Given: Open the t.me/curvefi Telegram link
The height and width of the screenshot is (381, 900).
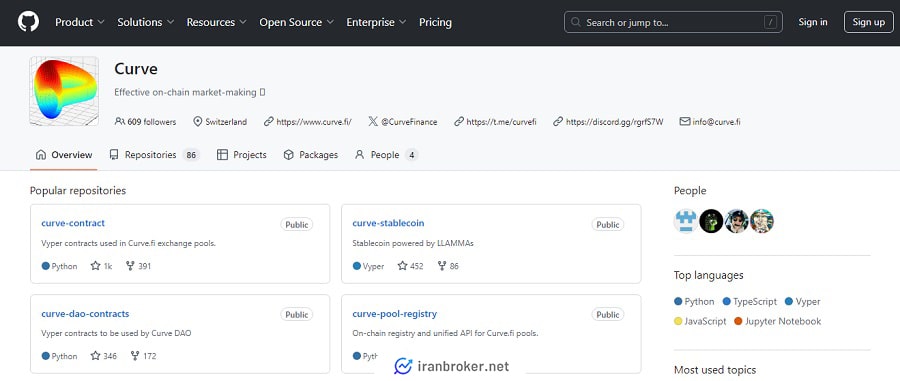Looking at the screenshot, I should pyautogui.click(x=501, y=122).
